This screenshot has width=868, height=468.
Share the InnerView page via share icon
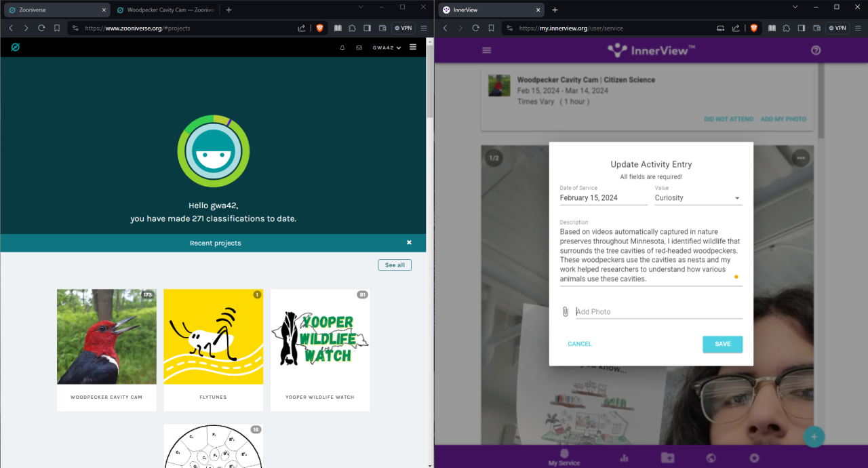coord(736,28)
